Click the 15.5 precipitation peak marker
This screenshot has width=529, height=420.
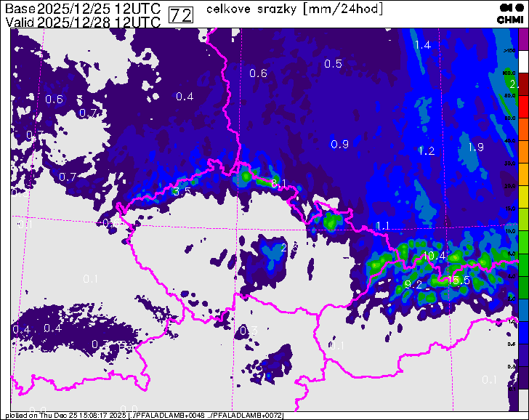click(x=459, y=280)
